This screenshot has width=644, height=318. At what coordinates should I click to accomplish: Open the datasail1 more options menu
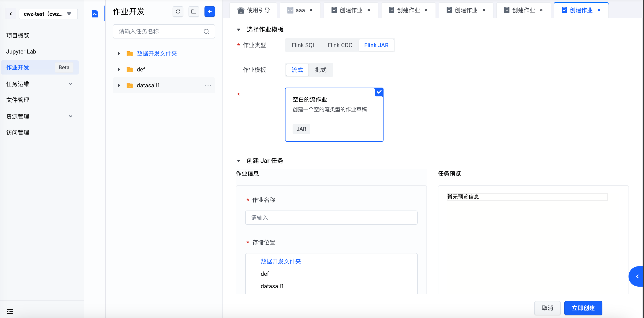[x=208, y=85]
